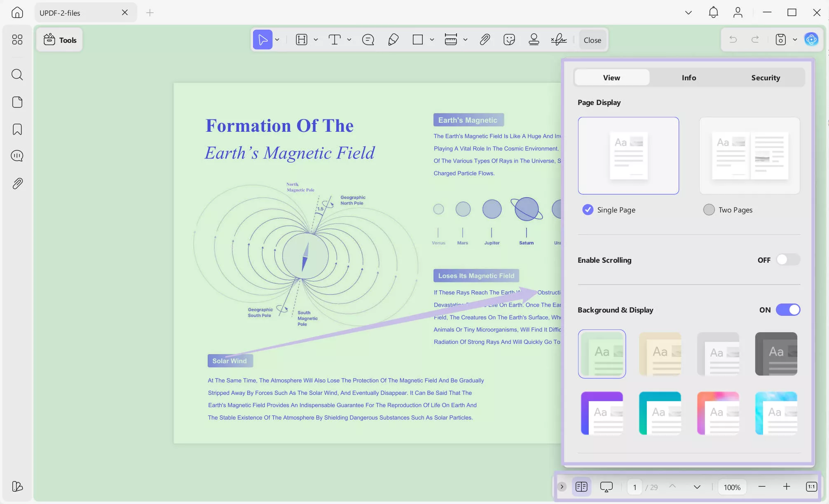Click the save icon
This screenshot has width=829, height=504.
click(781, 40)
